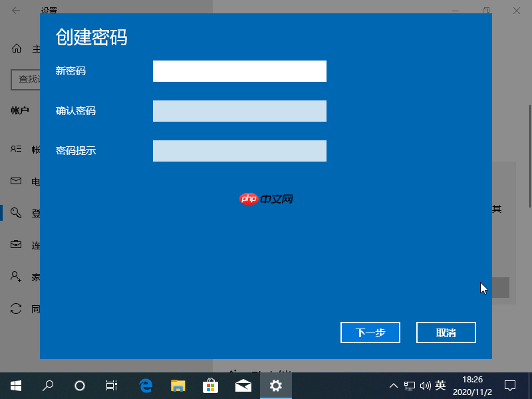The image size is (532, 399).
Task: Click 同步设置 sync arrows icon
Action: [16, 308]
